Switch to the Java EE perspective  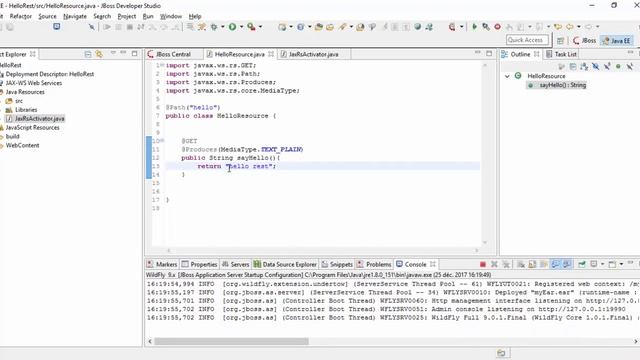pos(617,40)
